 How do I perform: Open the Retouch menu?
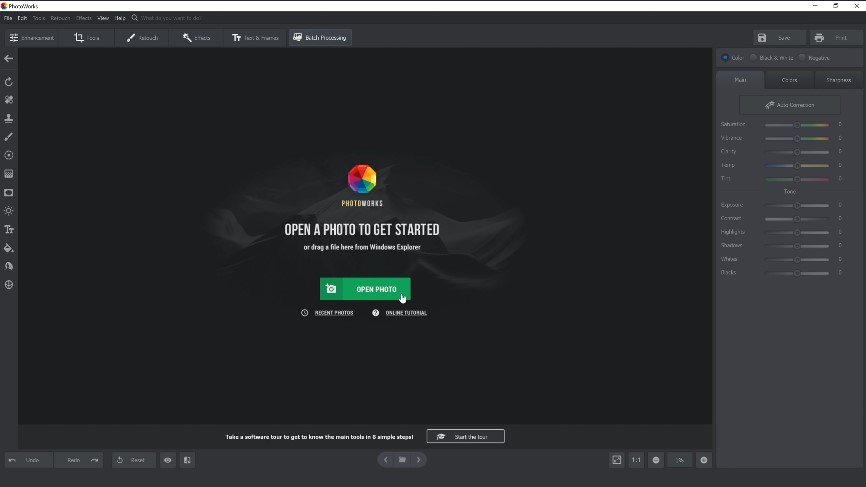click(60, 18)
